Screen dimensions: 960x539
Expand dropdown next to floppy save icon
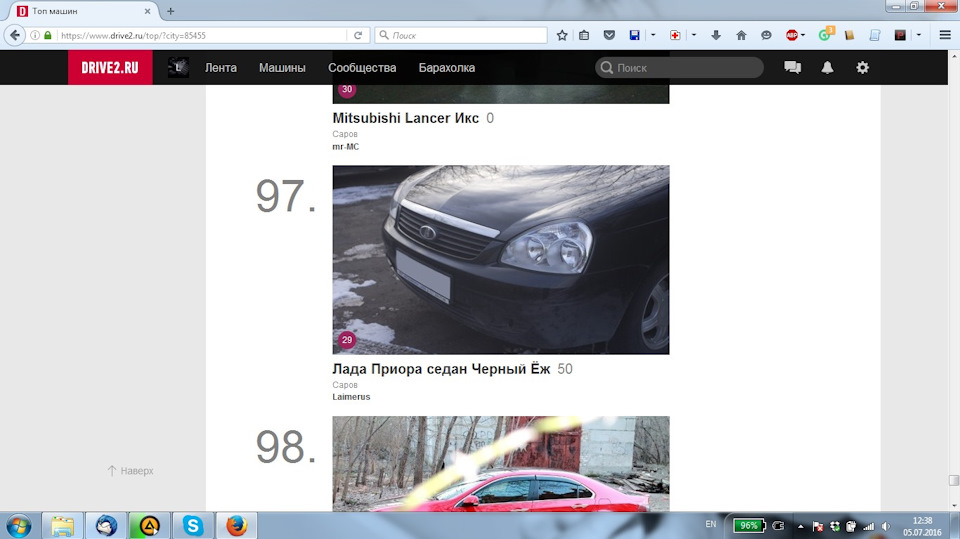653,36
